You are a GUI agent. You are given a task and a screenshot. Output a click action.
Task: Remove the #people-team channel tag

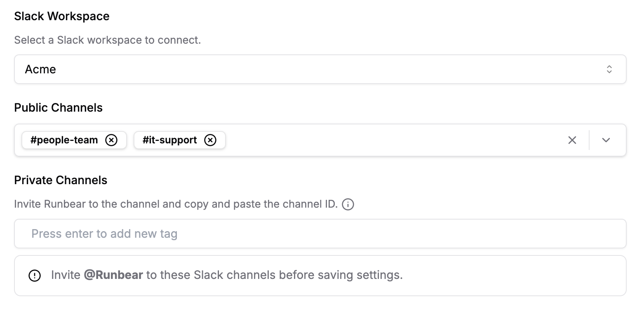click(111, 140)
